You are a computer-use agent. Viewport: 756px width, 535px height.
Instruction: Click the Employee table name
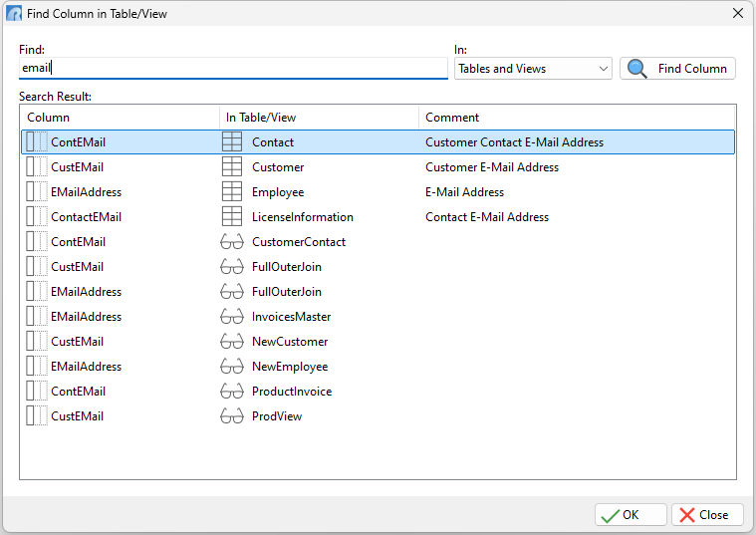[x=278, y=192]
